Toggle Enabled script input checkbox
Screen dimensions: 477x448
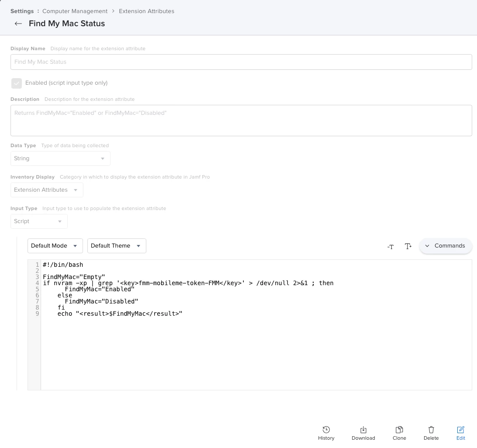click(x=17, y=83)
